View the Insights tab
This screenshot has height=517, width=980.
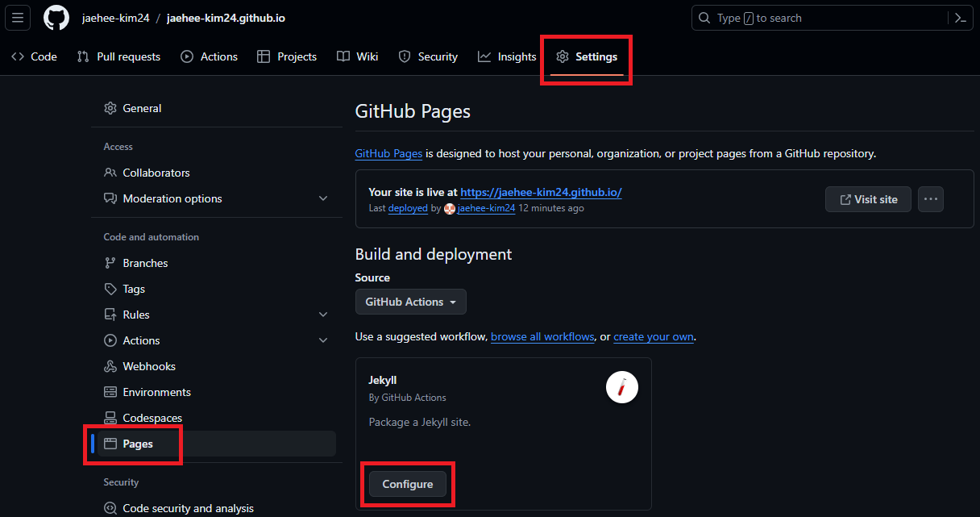[x=507, y=56]
